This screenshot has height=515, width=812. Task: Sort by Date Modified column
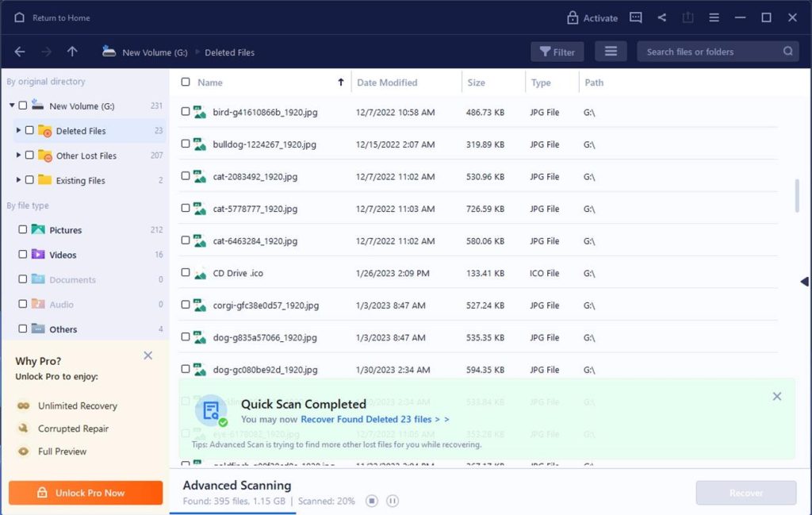coord(387,83)
